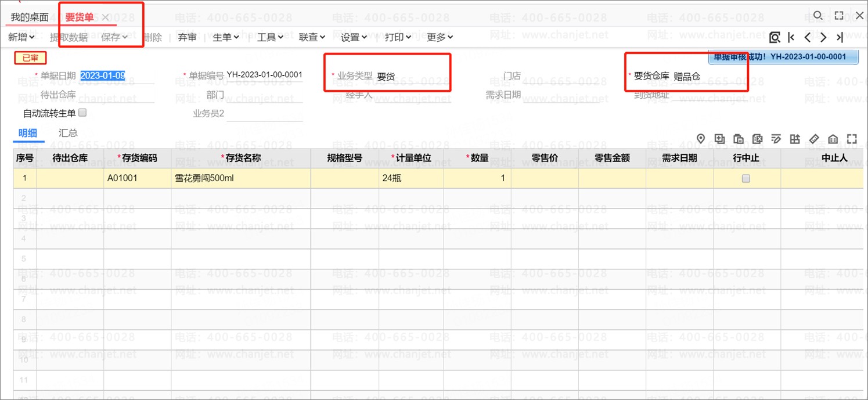Select the 要货单 tab
Screen dimensions: 868x400
pyautogui.click(x=79, y=17)
